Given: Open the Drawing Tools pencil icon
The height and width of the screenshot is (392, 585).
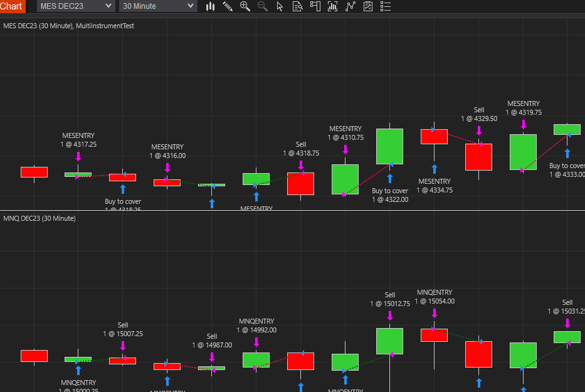Looking at the screenshot, I should [228, 6].
